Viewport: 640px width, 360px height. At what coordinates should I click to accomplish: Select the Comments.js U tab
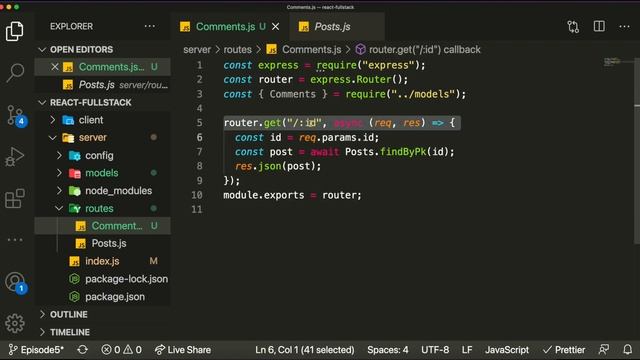pyautogui.click(x=230, y=27)
